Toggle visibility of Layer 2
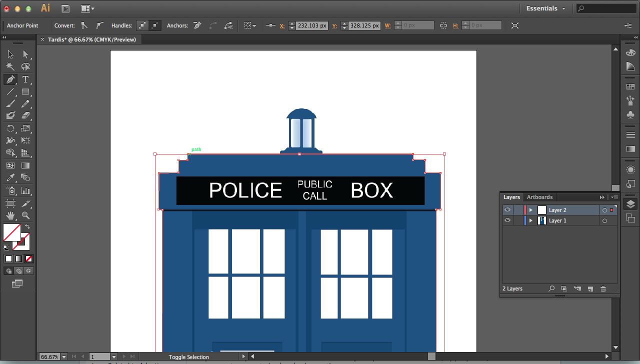Viewport: 640px width, 364px height. point(507,210)
